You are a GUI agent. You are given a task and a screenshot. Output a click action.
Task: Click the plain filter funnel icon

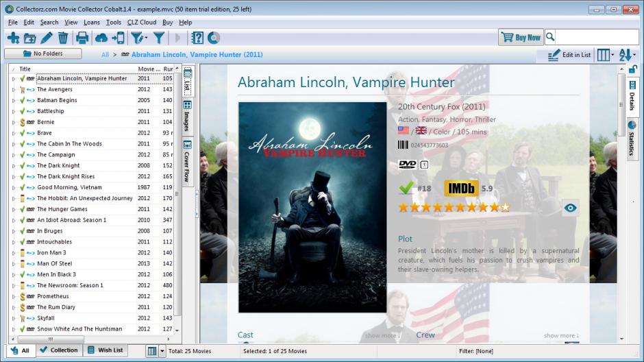159,38
